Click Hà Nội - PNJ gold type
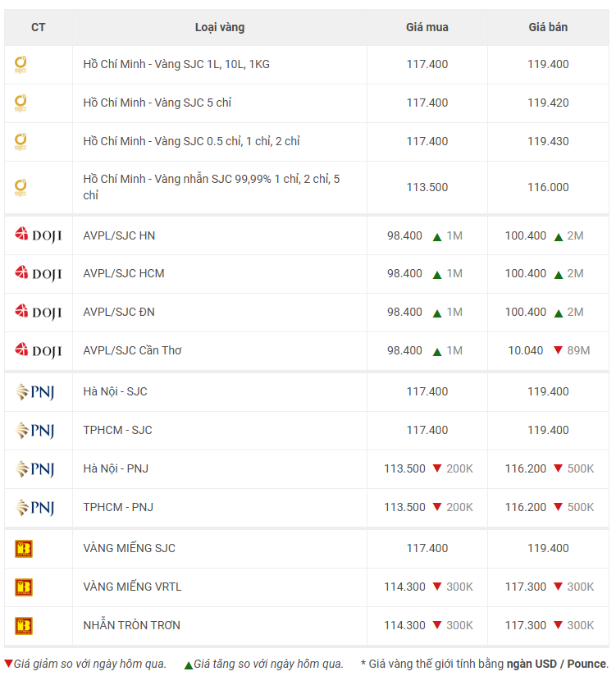This screenshot has width=616, height=676. [116, 468]
